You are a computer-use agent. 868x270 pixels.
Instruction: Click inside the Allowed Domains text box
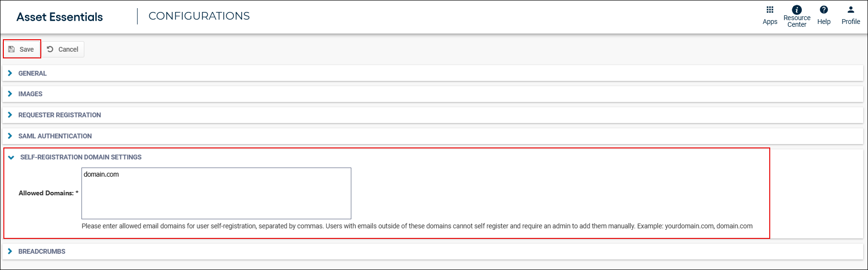click(x=216, y=193)
